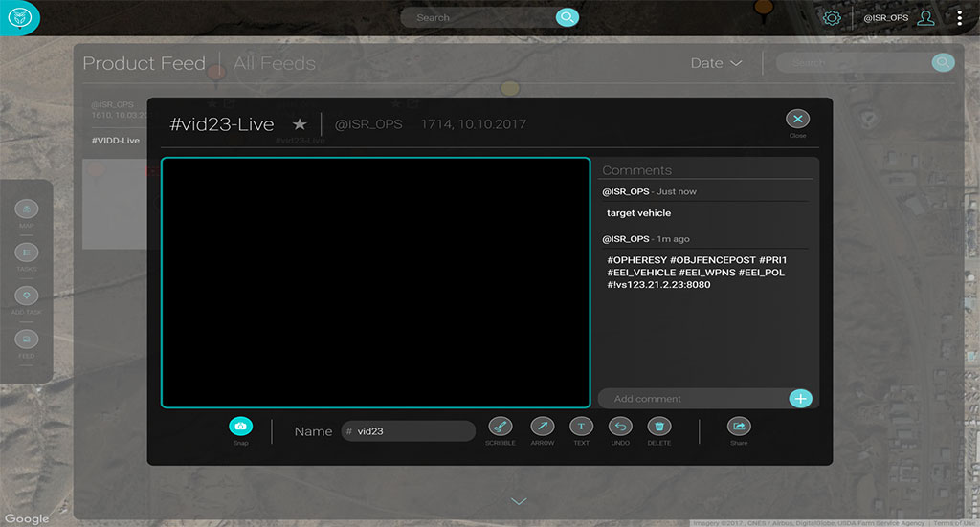This screenshot has height=527, width=980.
Task: Toggle favorite star for #vid23-Live
Action: click(x=300, y=124)
